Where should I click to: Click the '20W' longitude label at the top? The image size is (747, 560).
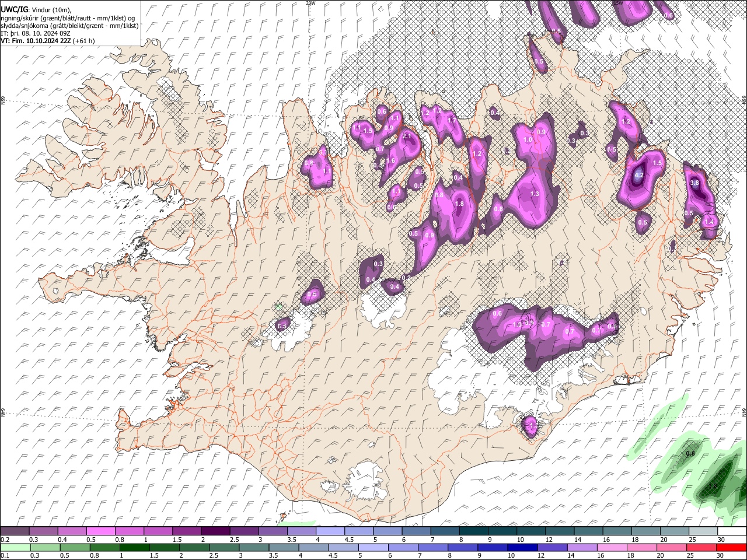pos(310,3)
